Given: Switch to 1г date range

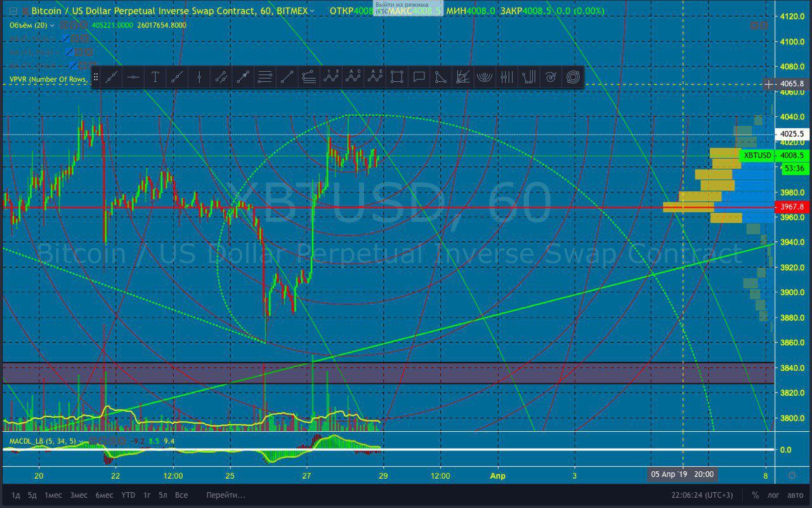Looking at the screenshot, I should coord(147,495).
